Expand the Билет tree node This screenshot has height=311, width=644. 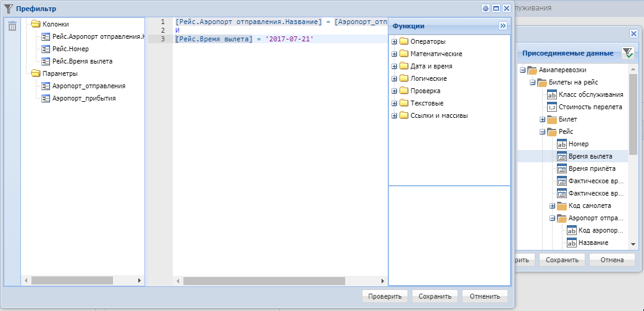click(542, 119)
